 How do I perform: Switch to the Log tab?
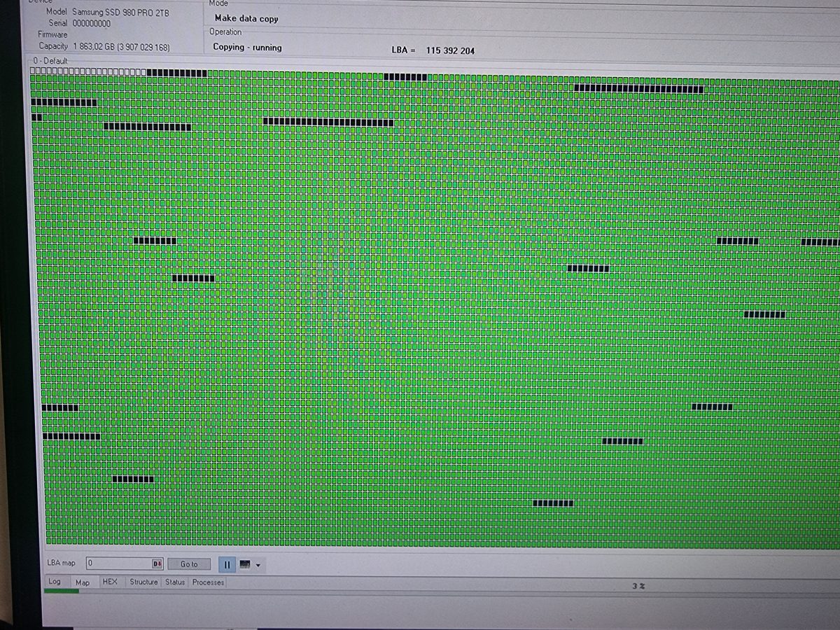pos(55,582)
